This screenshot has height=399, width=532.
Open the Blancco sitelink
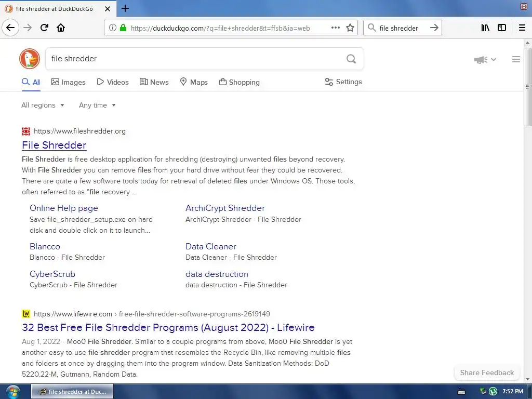click(45, 246)
